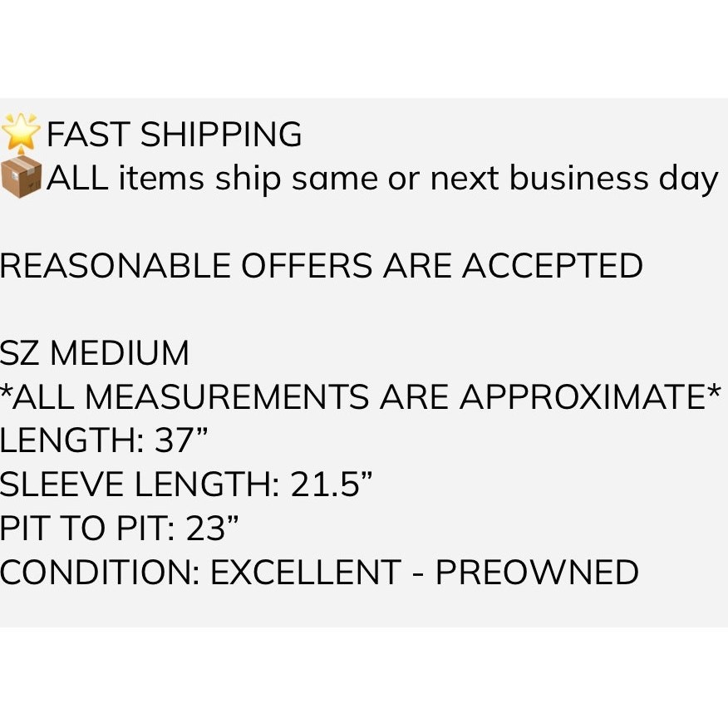Click the word ALL before items ship
The image size is (728, 728).
(x=79, y=178)
